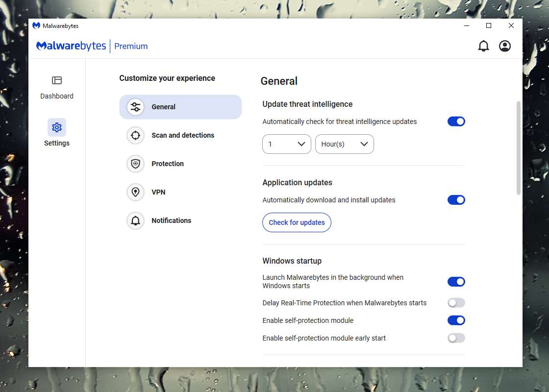
Task: Select the General settings tab
Action: [x=180, y=107]
